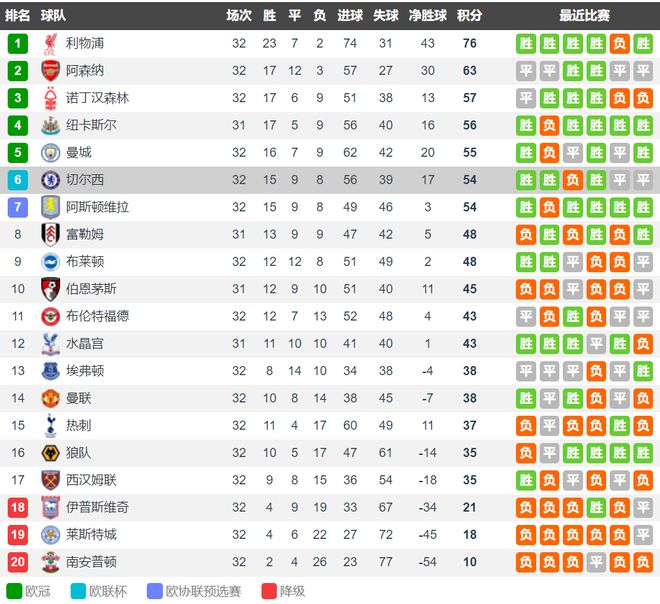Click the Liverpool club crest icon
Screen dimensions: 660x604
[50, 43]
